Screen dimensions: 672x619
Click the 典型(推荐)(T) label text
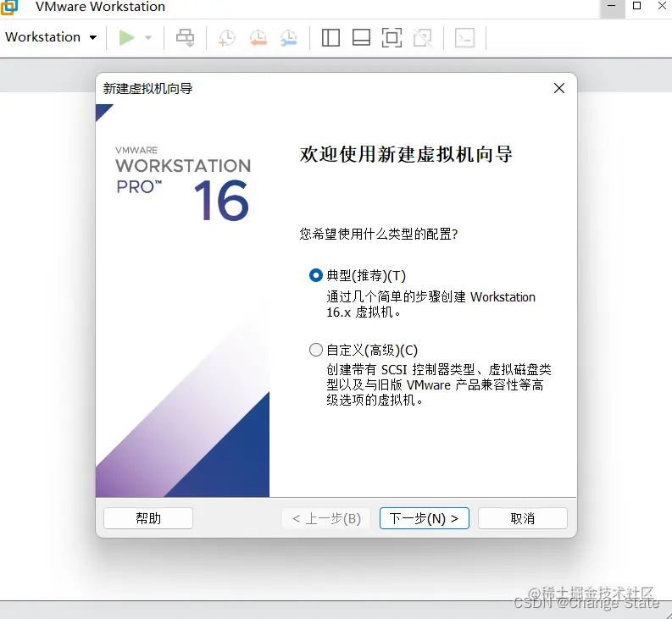(x=366, y=275)
